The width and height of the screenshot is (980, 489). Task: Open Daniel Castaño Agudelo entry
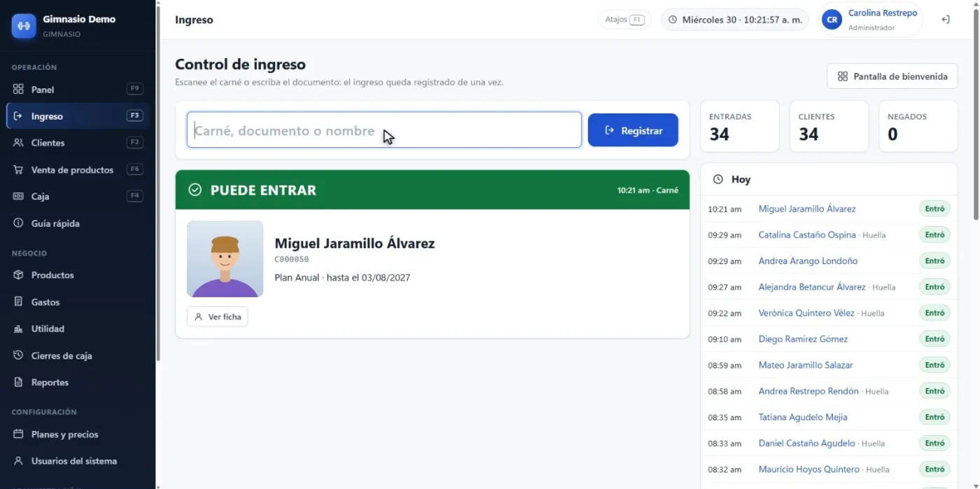click(x=807, y=443)
